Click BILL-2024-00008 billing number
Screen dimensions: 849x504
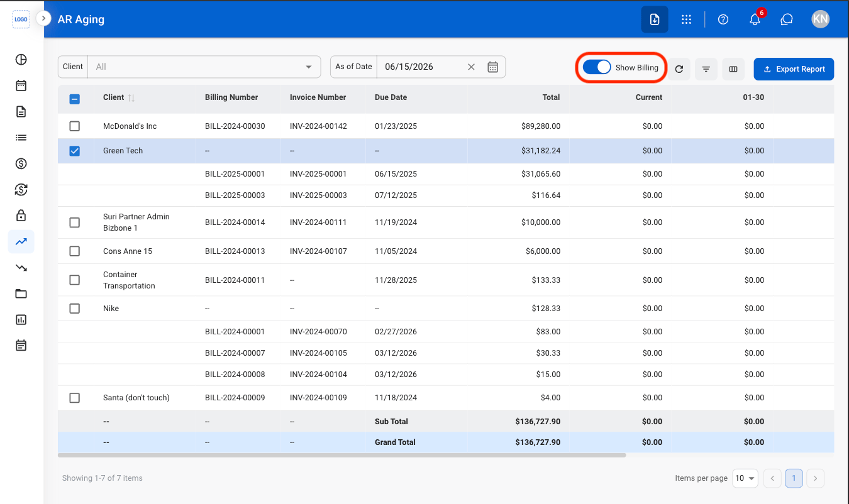235,375
